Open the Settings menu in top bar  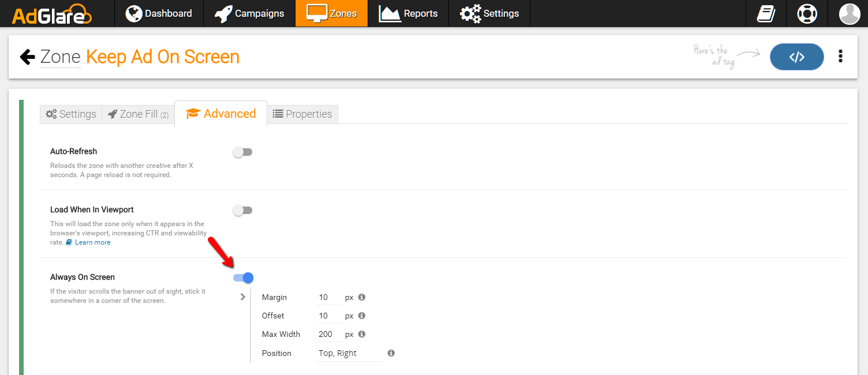(x=489, y=13)
